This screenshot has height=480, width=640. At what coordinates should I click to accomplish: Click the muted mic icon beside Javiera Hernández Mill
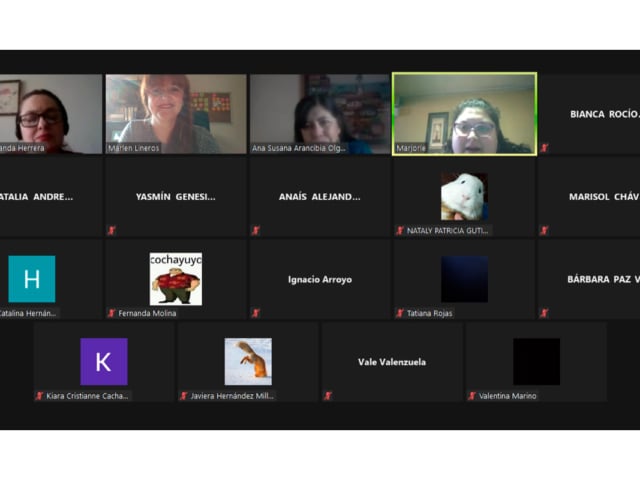[x=184, y=396]
